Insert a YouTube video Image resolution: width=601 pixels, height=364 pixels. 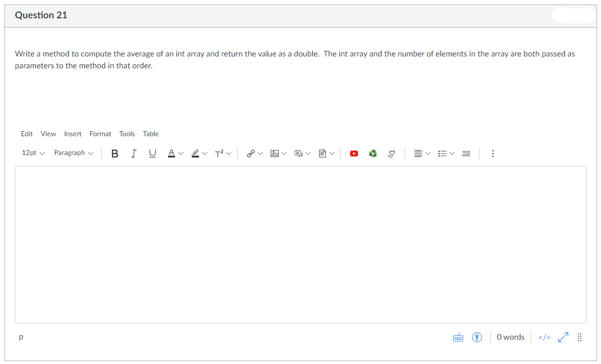pyautogui.click(x=354, y=153)
